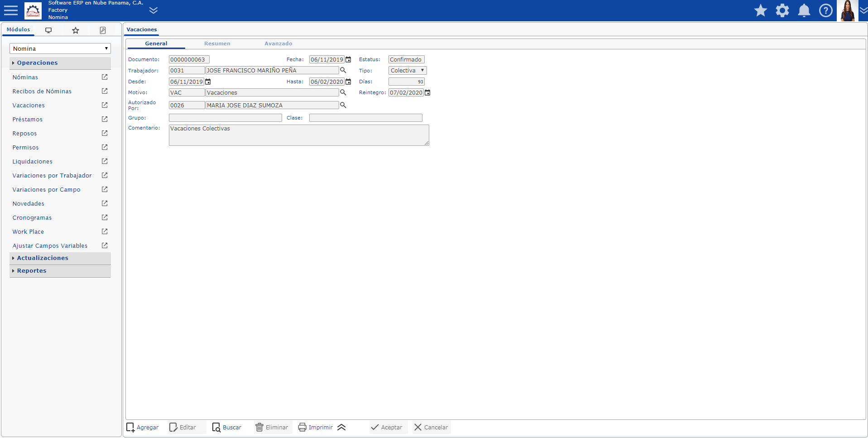
Task: Click the company logo icon
Action: 33,10
